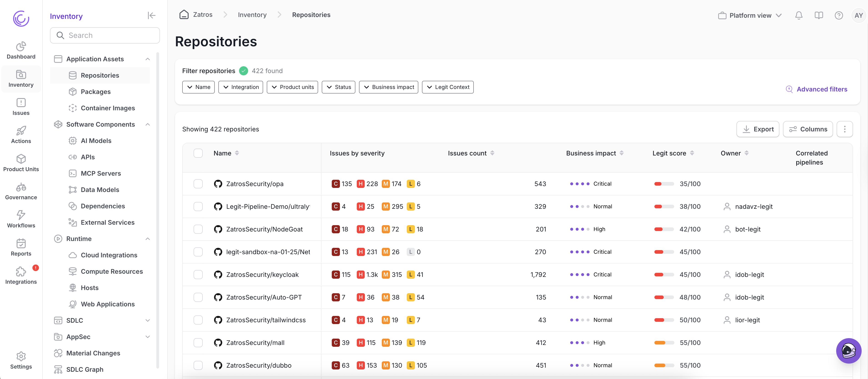Image resolution: width=868 pixels, height=379 pixels.
Task: Check the legit-sandbox-na-01-25 row checkbox
Action: [198, 252]
